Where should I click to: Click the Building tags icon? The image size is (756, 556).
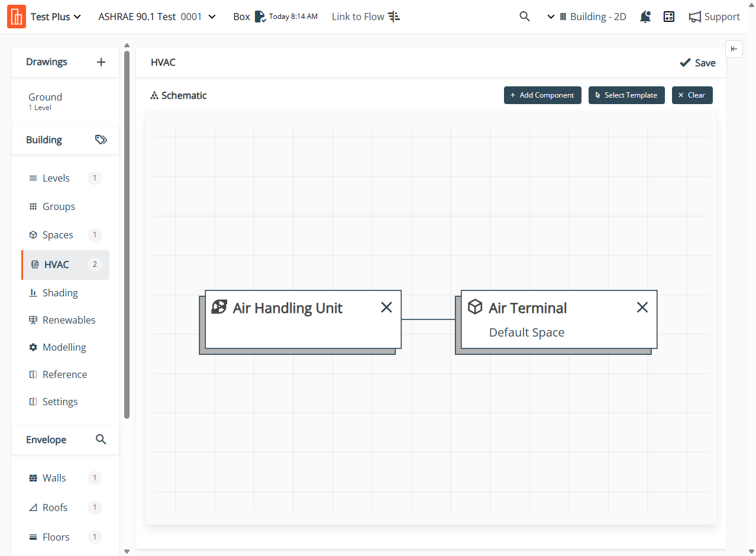101,140
